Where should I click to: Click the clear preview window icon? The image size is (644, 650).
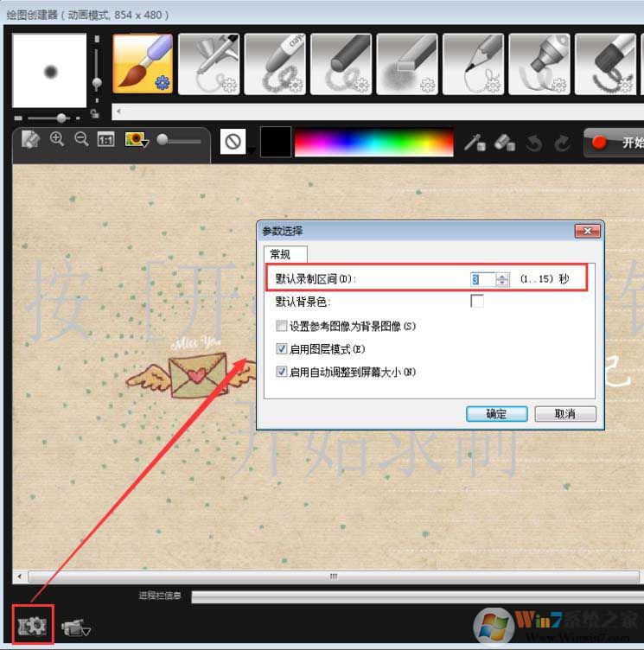click(x=30, y=139)
